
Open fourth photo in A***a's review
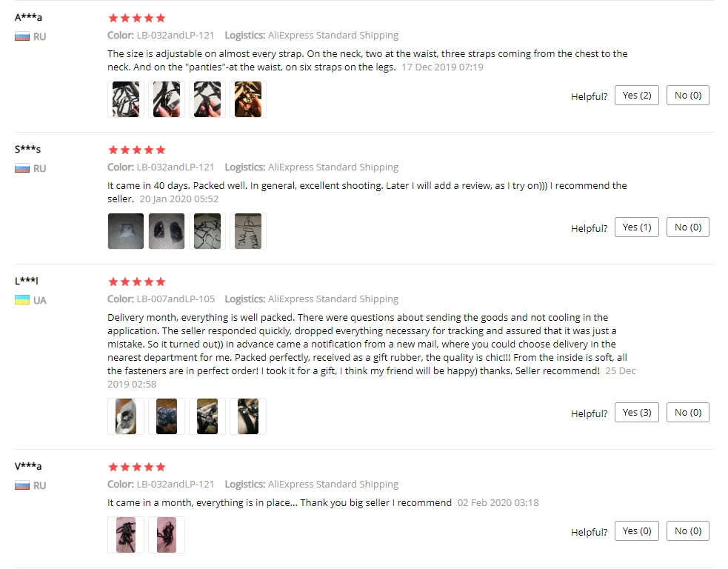(x=248, y=99)
